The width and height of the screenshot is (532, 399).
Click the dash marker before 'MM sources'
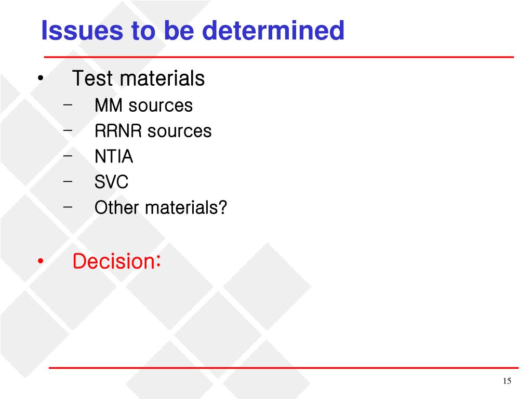tap(68, 104)
